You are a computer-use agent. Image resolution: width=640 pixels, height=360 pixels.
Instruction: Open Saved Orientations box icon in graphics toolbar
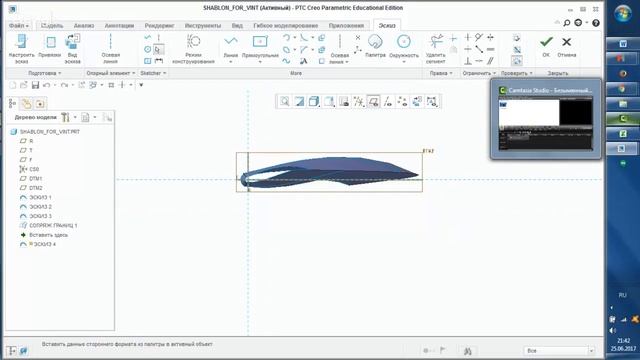(329, 101)
